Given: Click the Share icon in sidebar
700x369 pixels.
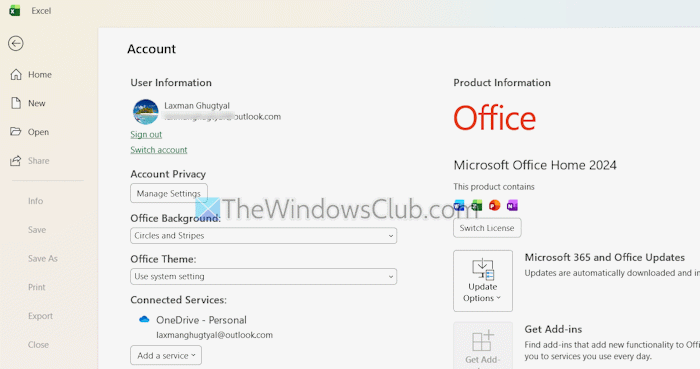Looking at the screenshot, I should (x=16, y=161).
